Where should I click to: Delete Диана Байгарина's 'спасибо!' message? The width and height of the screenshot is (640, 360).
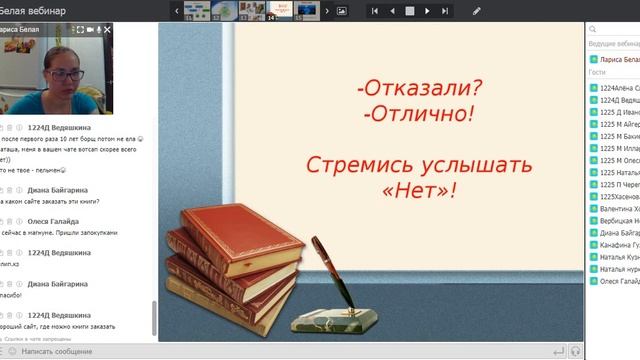[x=10, y=284]
